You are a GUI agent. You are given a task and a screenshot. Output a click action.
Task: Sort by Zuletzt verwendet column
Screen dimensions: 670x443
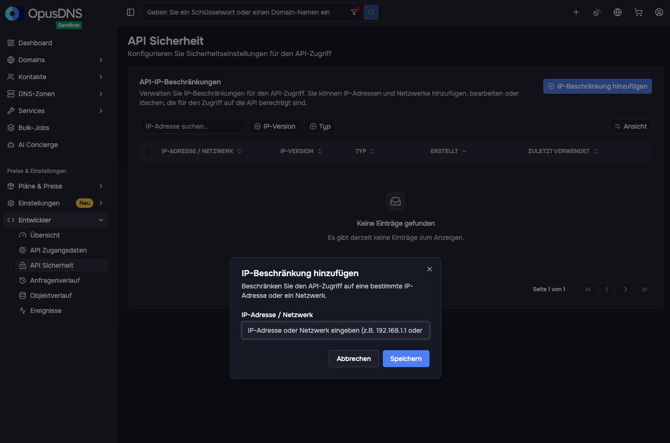tap(562, 151)
